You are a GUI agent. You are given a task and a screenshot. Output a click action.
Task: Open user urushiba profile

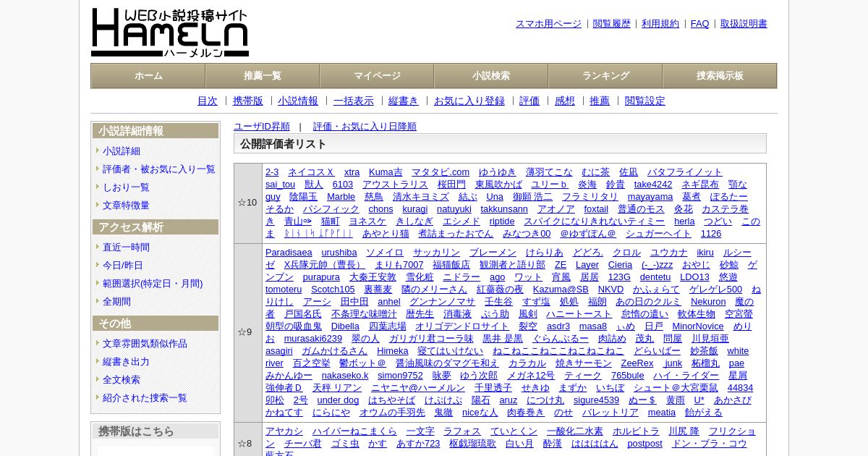(x=339, y=253)
